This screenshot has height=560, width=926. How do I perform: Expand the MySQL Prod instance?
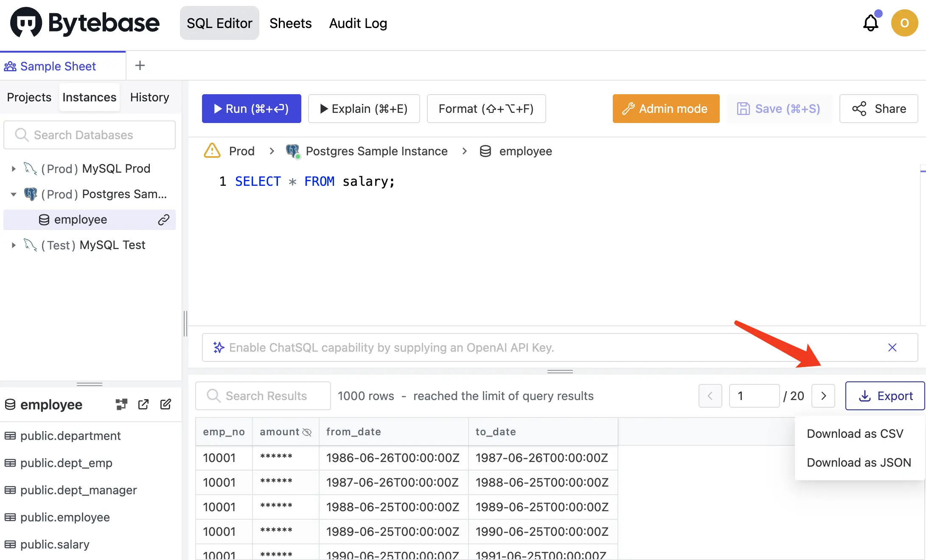pos(14,168)
